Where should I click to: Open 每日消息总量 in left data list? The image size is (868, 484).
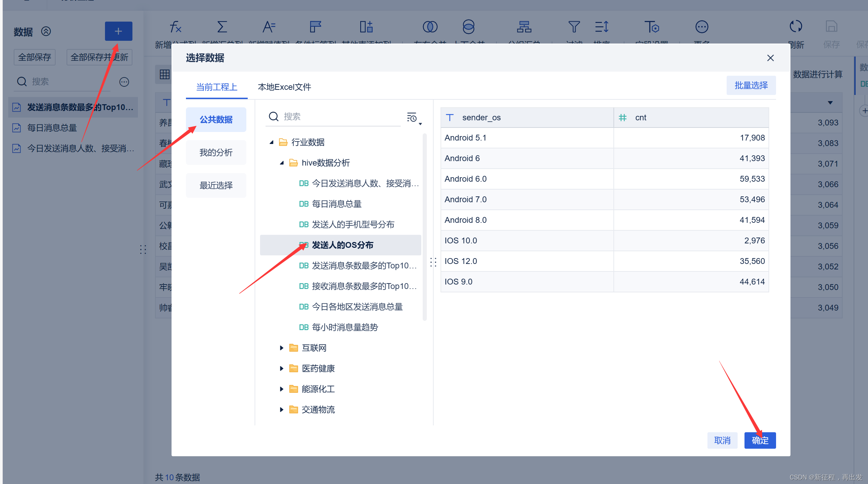coord(73,128)
